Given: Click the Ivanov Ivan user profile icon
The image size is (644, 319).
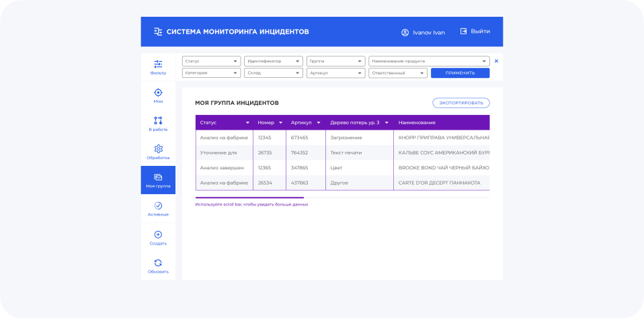Looking at the screenshot, I should point(405,32).
